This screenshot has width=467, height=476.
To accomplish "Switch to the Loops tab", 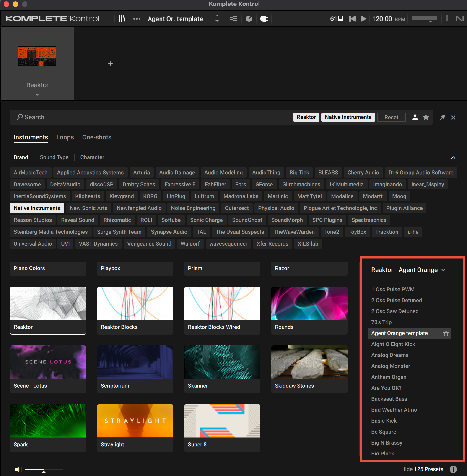I will pos(65,137).
